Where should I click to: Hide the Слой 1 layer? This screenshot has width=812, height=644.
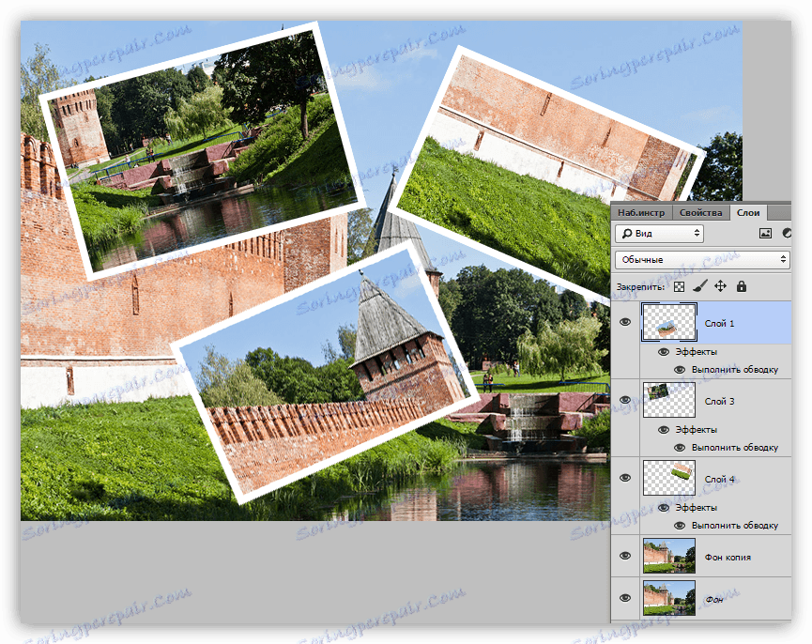click(625, 322)
